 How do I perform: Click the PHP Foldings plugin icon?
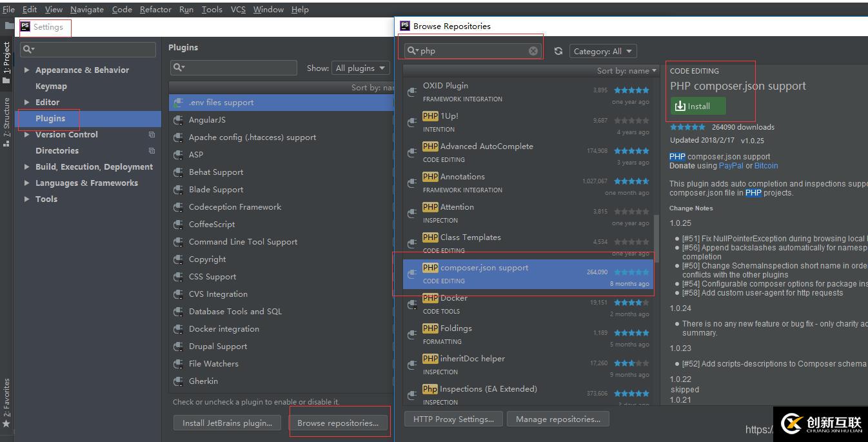point(412,335)
